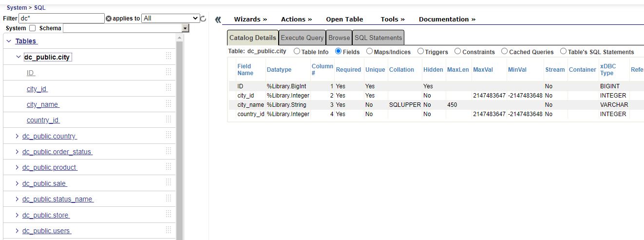Click the drag handle on dc_public.users row

click(169, 230)
